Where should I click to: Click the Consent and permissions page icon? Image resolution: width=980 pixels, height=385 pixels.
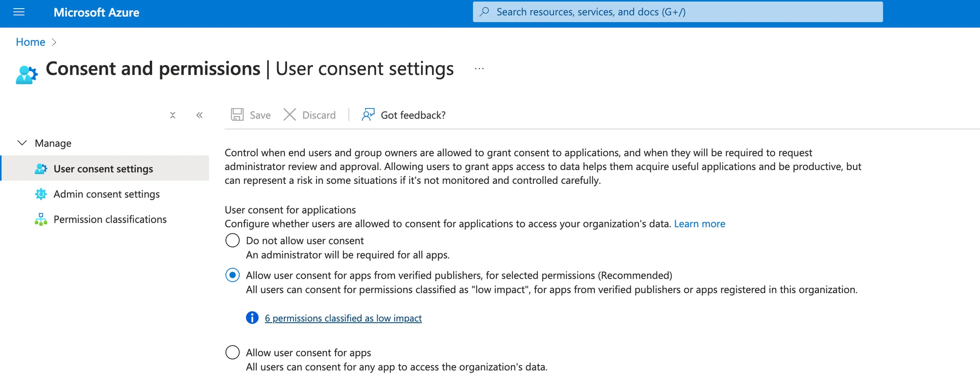click(27, 75)
